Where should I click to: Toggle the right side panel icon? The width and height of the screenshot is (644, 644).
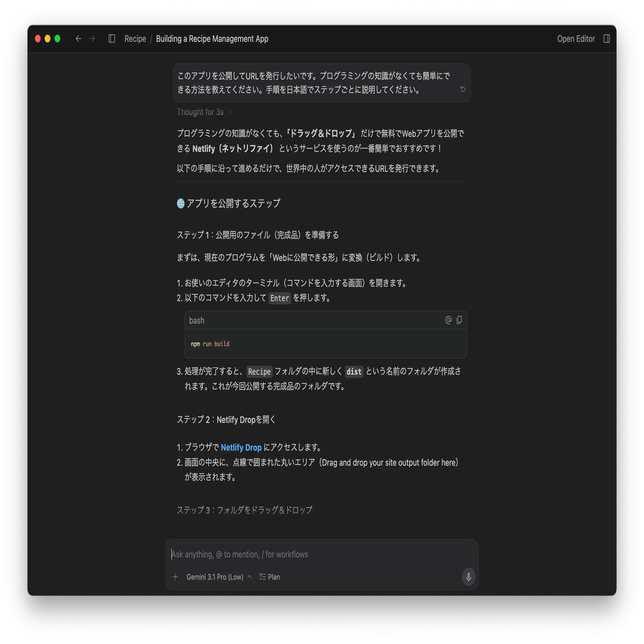tap(606, 39)
